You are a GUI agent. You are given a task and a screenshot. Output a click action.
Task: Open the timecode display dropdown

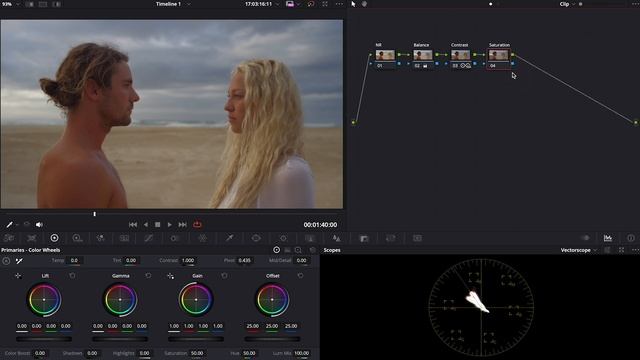click(262, 4)
